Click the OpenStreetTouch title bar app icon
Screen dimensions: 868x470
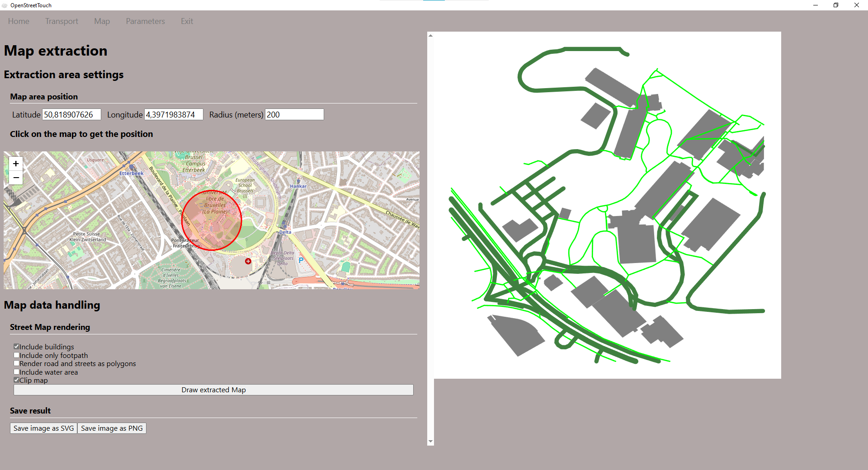pos(5,5)
